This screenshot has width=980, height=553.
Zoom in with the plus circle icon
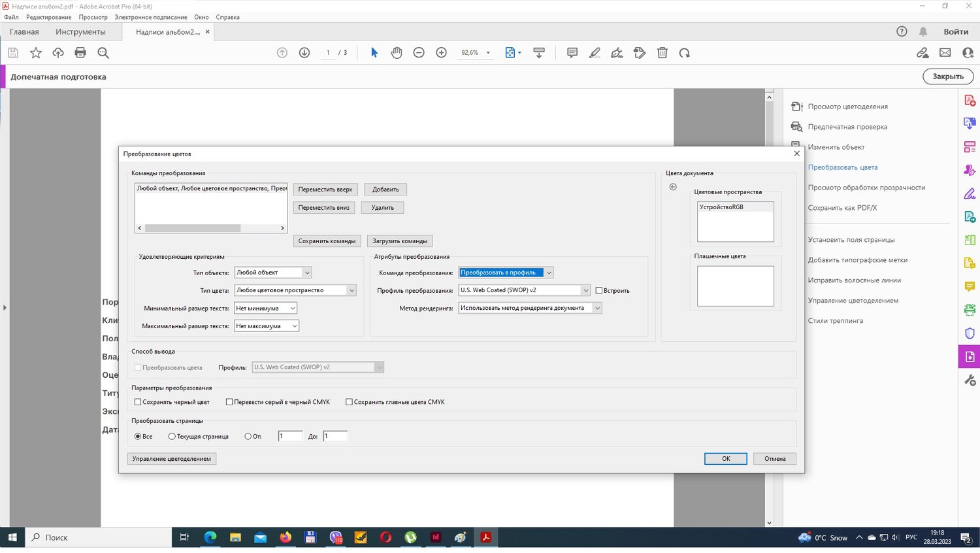pyautogui.click(x=442, y=53)
